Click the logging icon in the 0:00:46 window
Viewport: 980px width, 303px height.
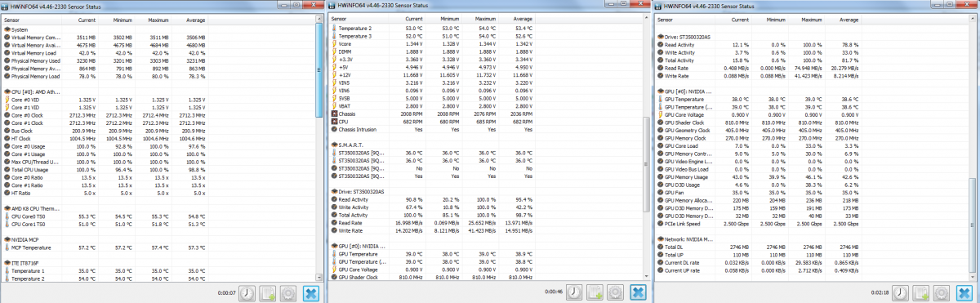coord(595,292)
